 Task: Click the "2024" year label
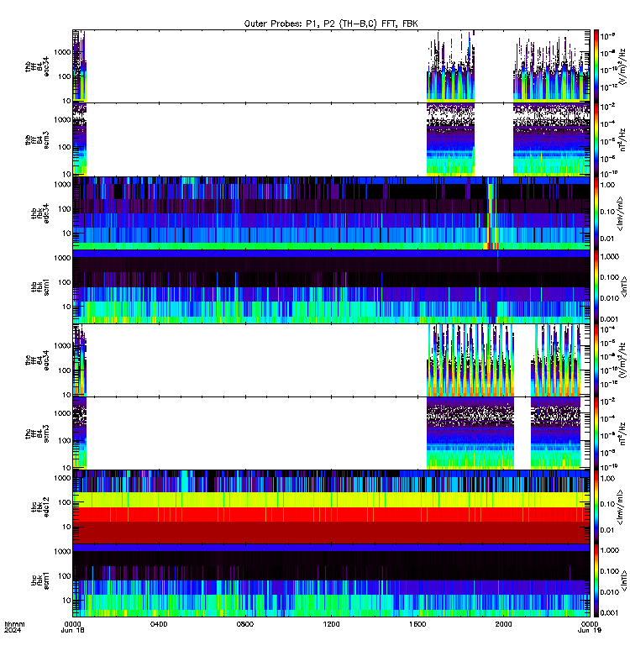click(x=13, y=630)
